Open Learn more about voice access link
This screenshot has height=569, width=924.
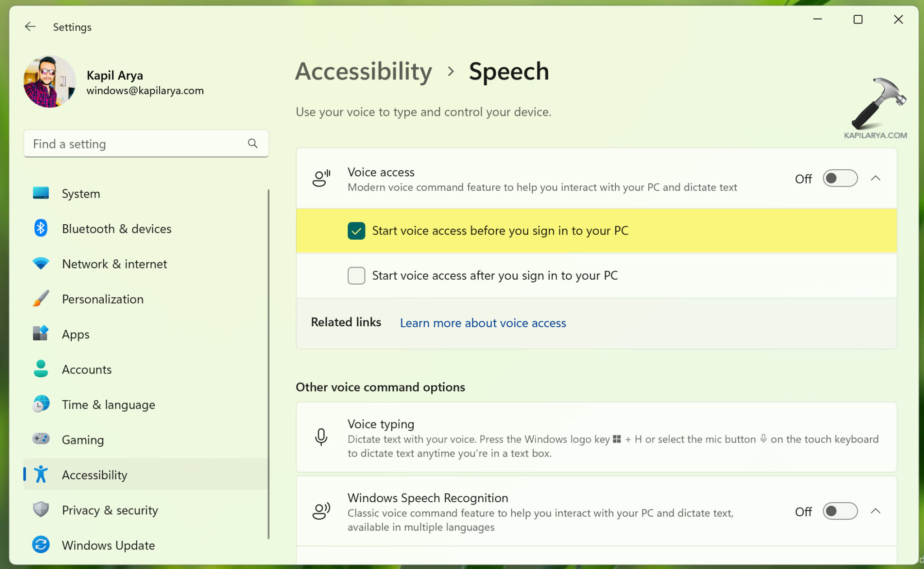tap(482, 323)
